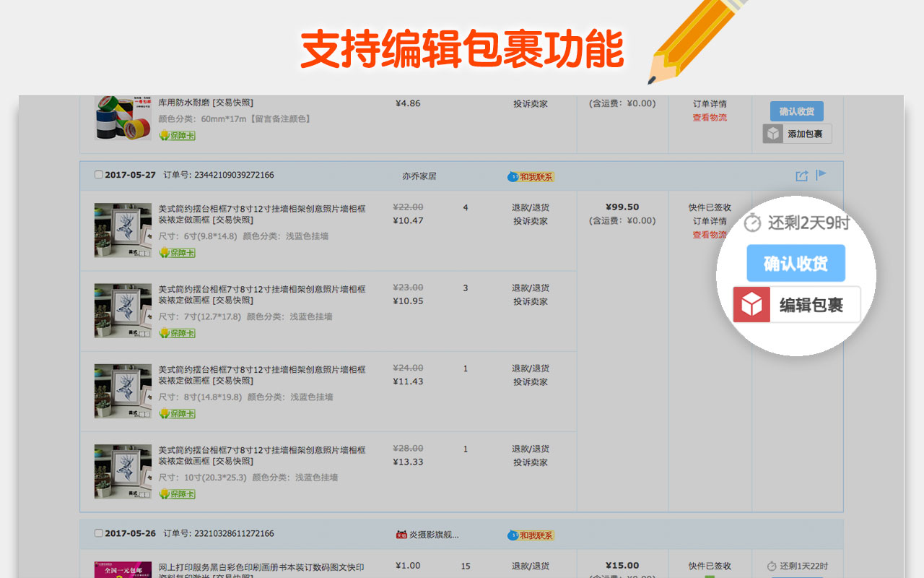
Task: Click the 保障卡 badge on the 10寸 frame item
Action: 176,493
